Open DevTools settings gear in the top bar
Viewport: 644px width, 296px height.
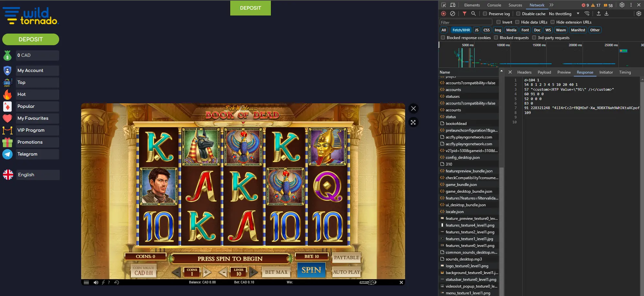click(622, 5)
